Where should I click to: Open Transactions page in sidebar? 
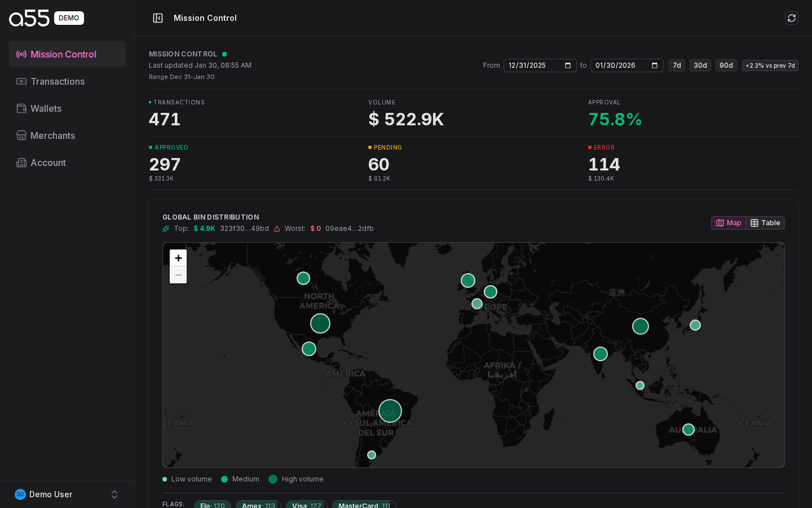[67, 81]
